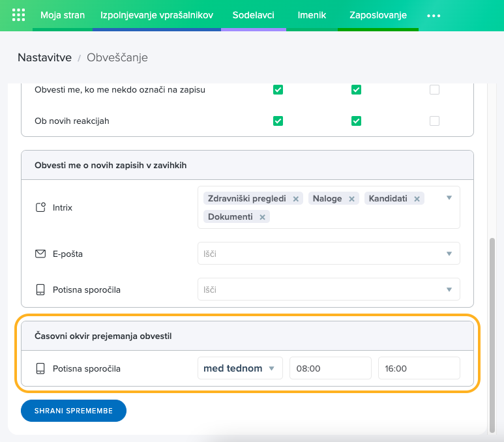
Task: Go to Nastavitve breadcrumb link
Action: pos(44,57)
